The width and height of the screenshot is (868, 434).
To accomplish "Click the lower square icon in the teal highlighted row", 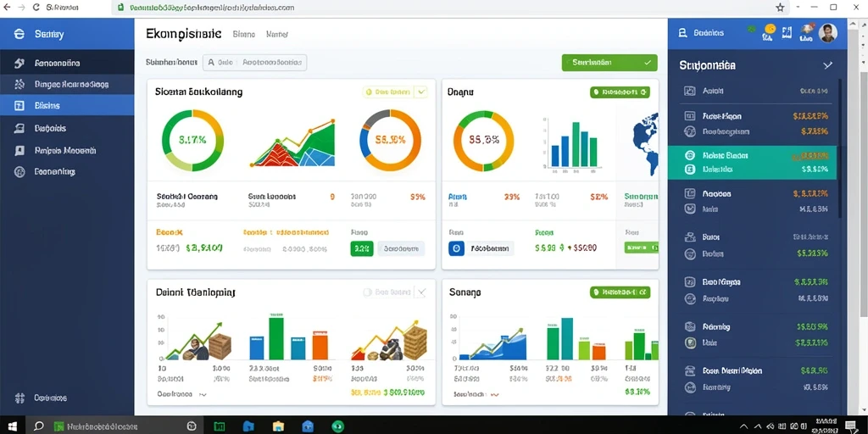I will pyautogui.click(x=690, y=170).
